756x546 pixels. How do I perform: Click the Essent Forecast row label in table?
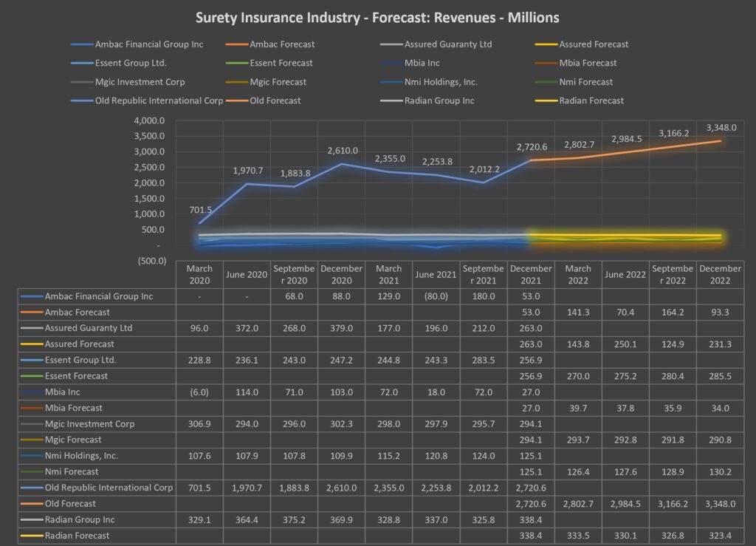(75, 376)
